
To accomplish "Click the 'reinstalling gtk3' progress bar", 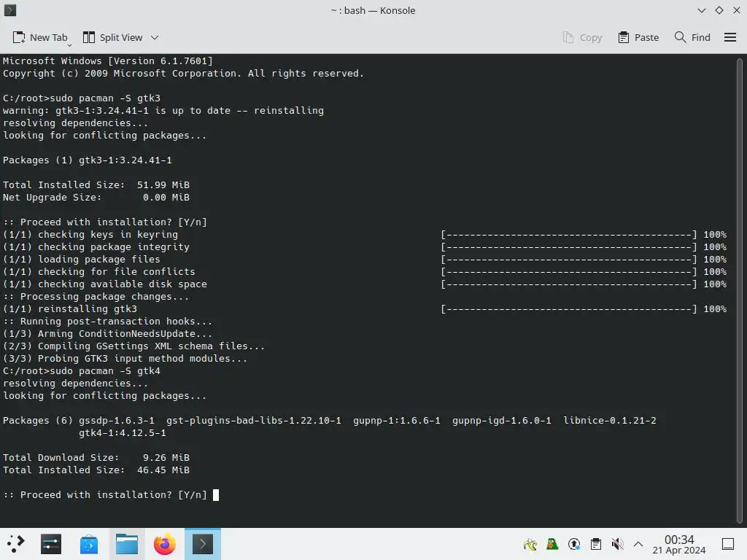I will [569, 309].
